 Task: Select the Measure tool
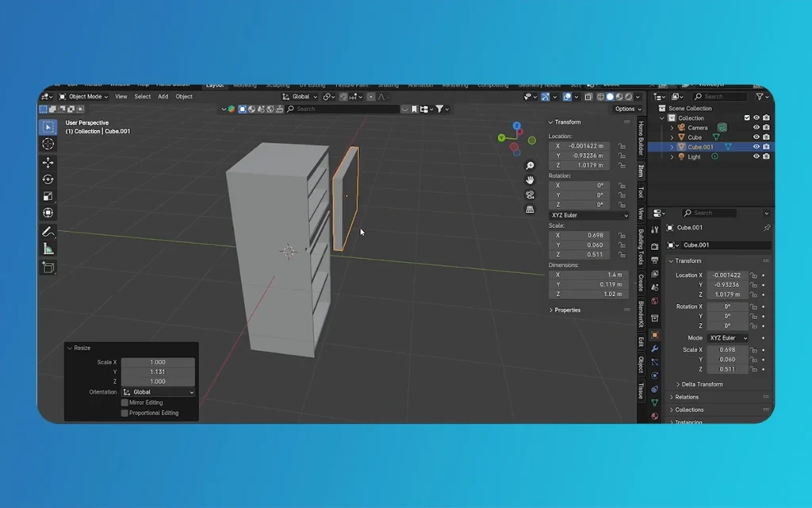pos(48,249)
